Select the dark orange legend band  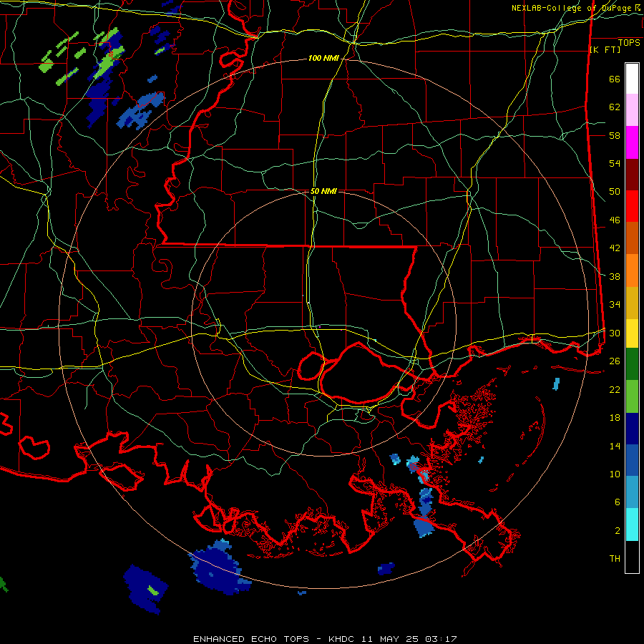632,238
